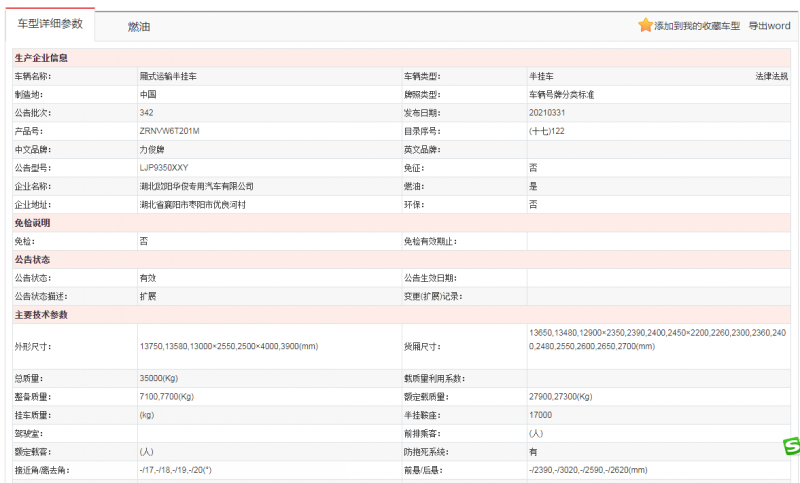Click the 公告状态 section header
This screenshot has height=483, width=800.
tap(32, 259)
